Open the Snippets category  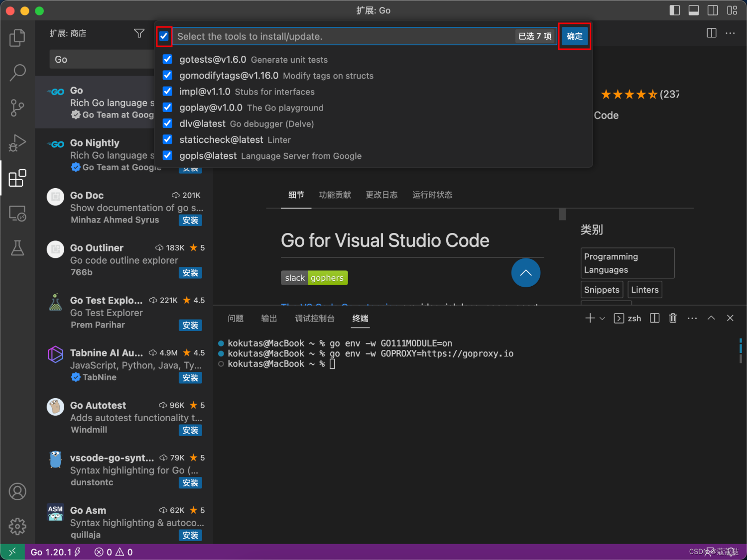click(602, 290)
